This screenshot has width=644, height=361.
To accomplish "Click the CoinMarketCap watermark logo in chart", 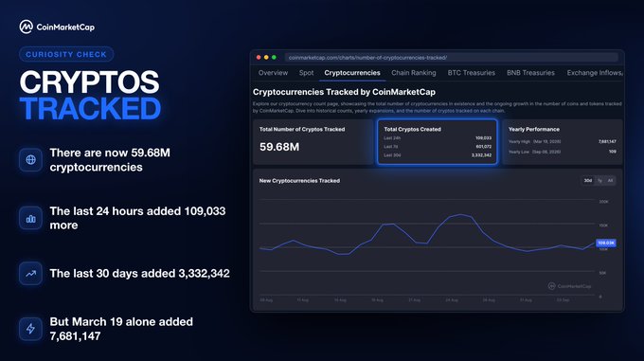I will point(570,286).
